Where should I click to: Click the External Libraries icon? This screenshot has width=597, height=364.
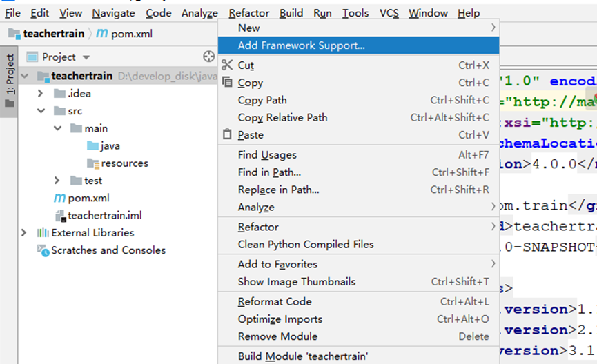click(43, 233)
